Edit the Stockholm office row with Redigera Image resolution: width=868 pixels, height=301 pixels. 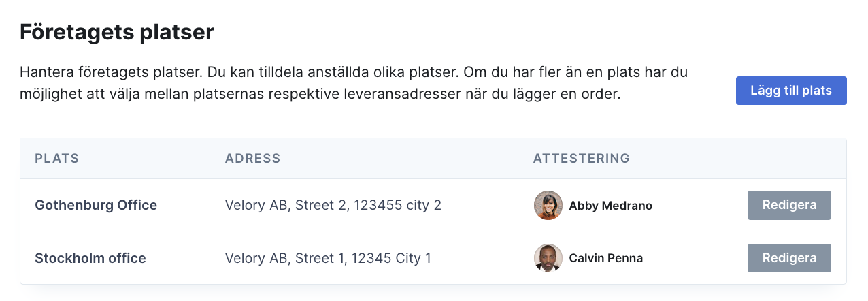coord(789,258)
